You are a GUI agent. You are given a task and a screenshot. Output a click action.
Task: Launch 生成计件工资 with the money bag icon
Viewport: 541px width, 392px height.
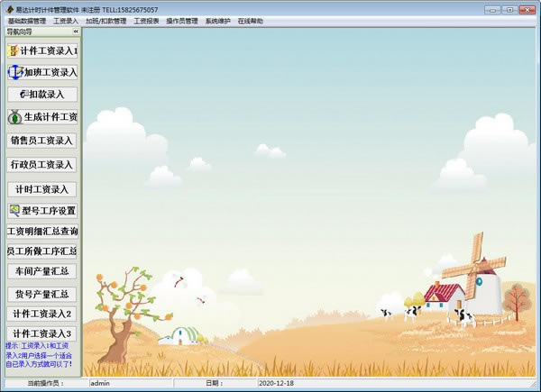[42, 117]
